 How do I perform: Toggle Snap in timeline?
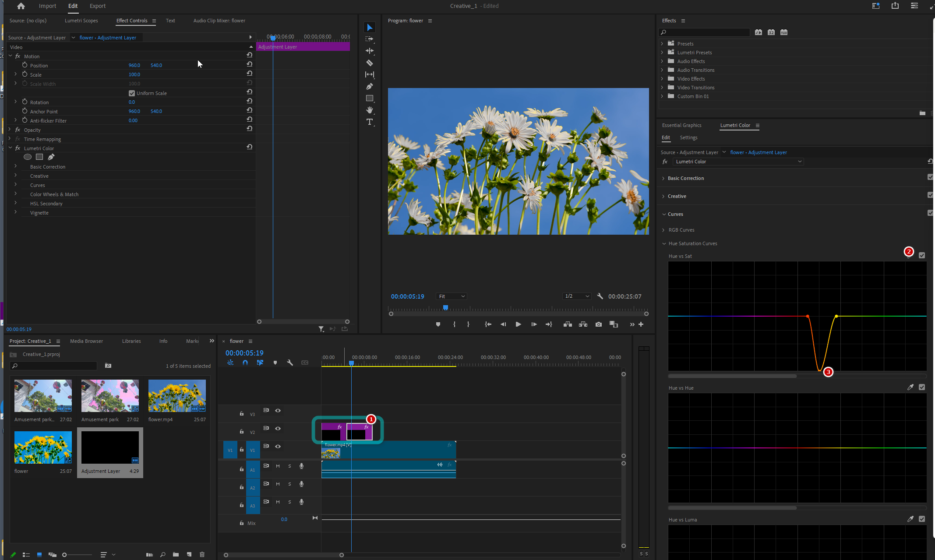point(245,363)
